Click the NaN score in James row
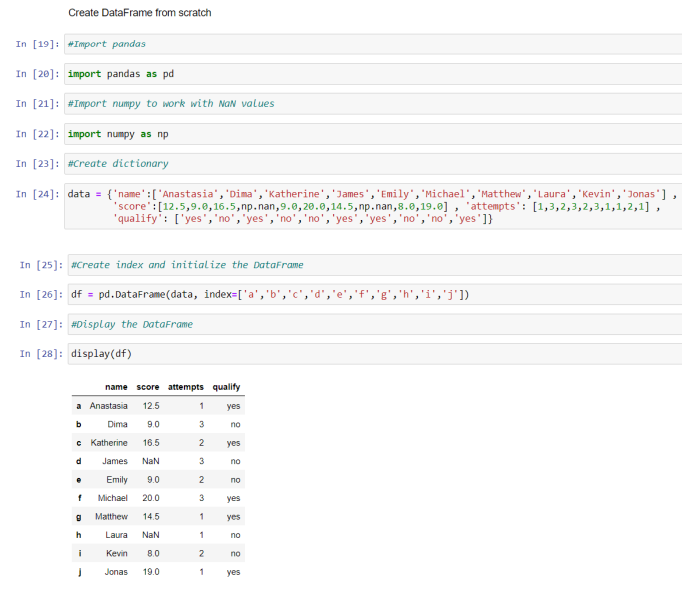This screenshot has width=682, height=590. point(150,461)
